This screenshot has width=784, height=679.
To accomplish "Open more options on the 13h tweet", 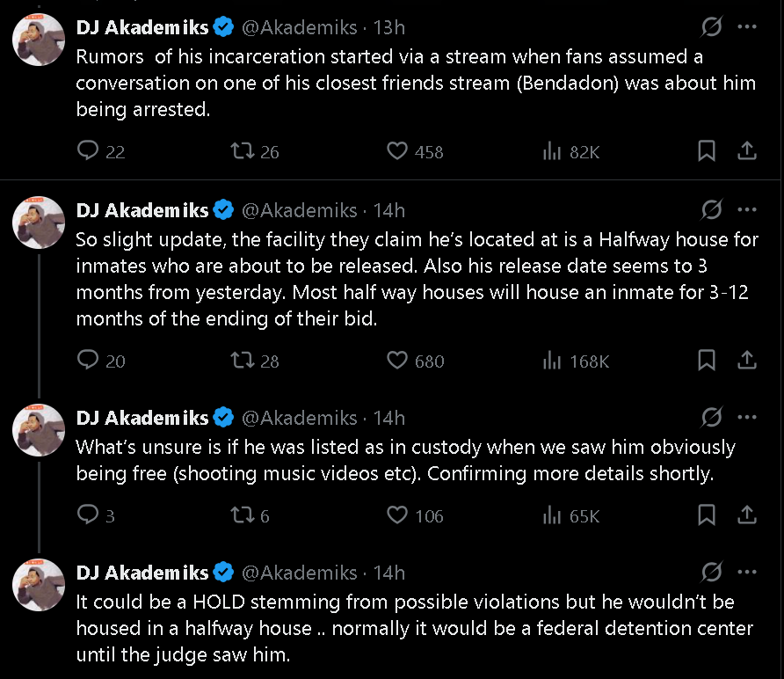I will coord(747,27).
